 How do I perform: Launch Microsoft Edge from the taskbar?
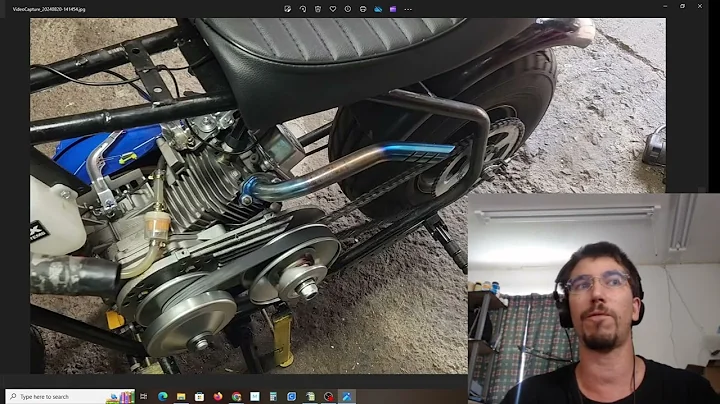pos(163,396)
